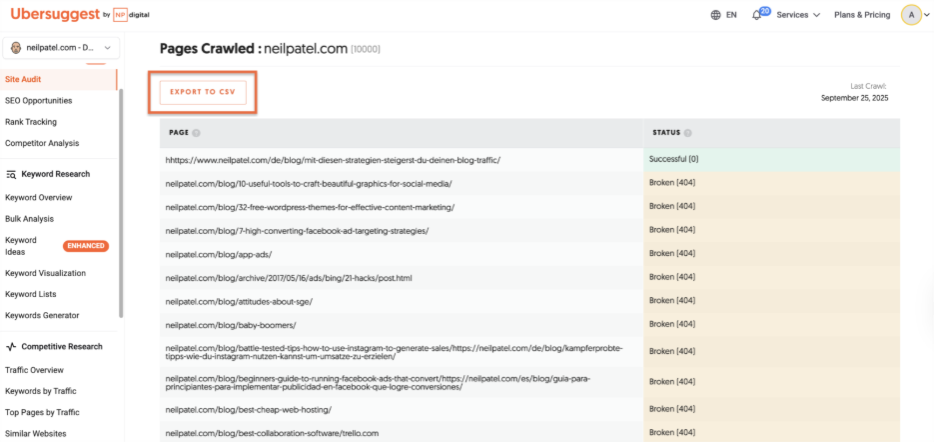
Task: Go to Bulk Analysis
Action: (29, 219)
